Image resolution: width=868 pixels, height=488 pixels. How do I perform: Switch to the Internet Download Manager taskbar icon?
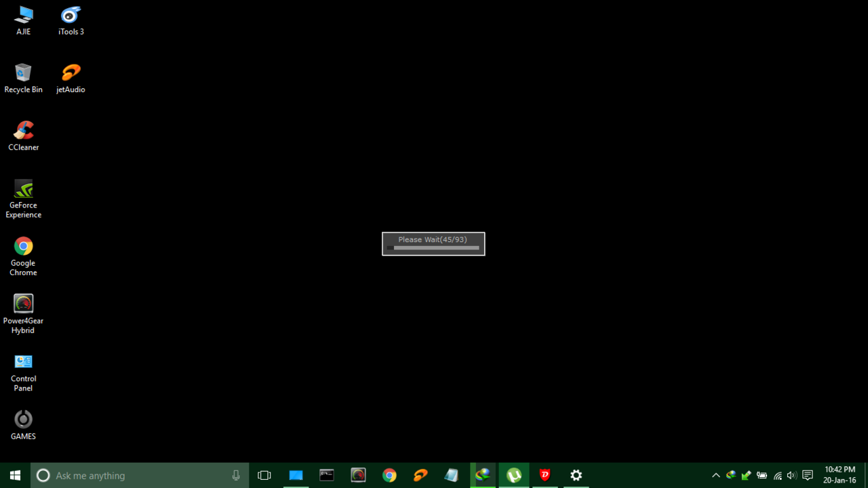(x=483, y=475)
